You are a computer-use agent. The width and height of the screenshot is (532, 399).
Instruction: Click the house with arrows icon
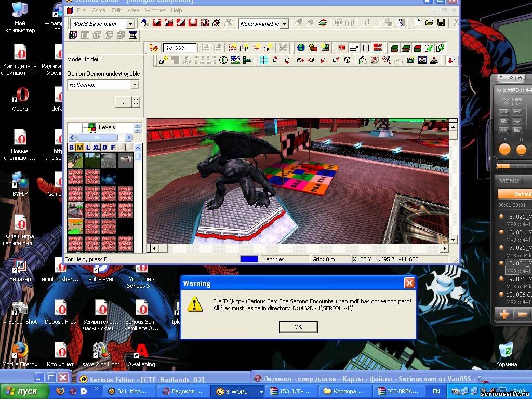154,48
